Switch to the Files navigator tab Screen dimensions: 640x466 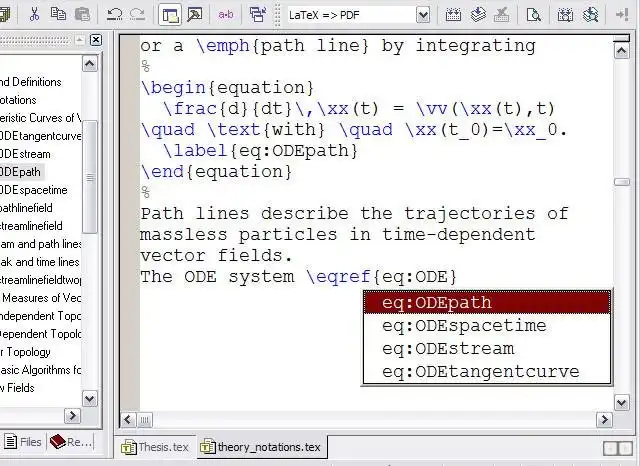coord(23,442)
